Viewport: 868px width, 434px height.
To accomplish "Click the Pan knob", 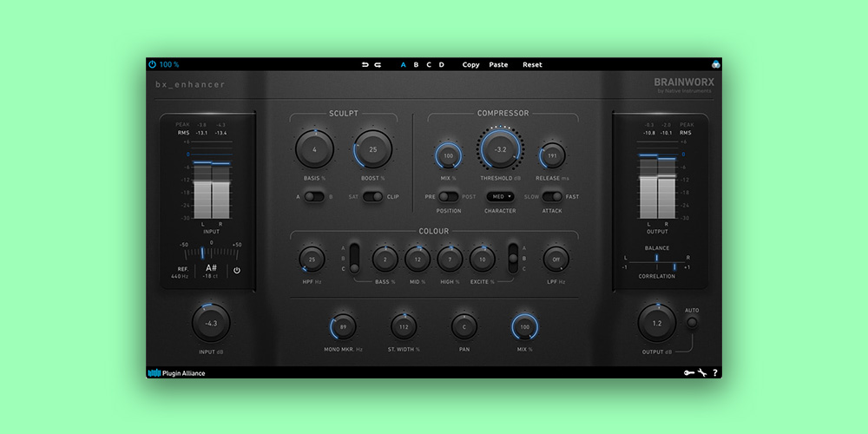I will click(464, 326).
